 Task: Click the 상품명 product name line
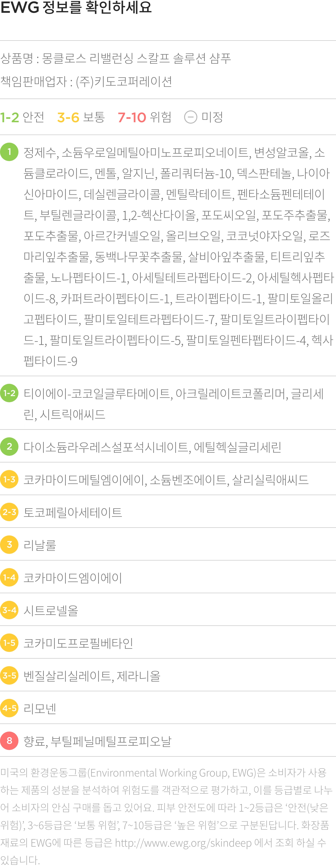[x=115, y=58]
